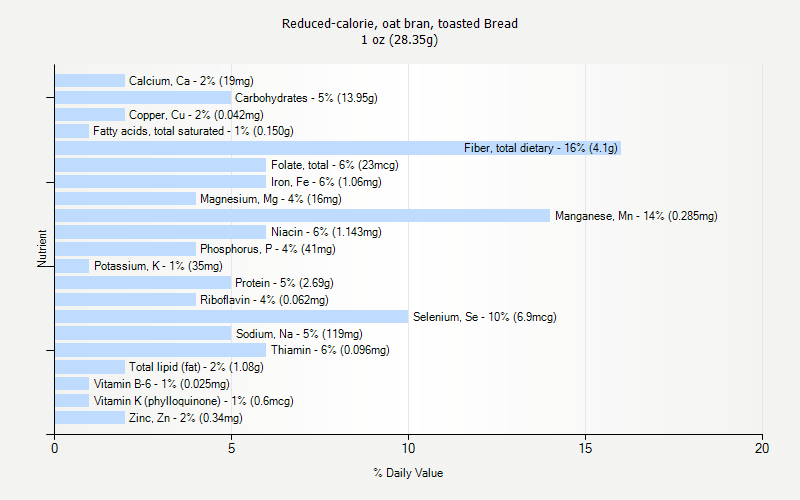
Task: Click the 'Niacin - 6% (1.143mg)' label
Action: click(327, 232)
